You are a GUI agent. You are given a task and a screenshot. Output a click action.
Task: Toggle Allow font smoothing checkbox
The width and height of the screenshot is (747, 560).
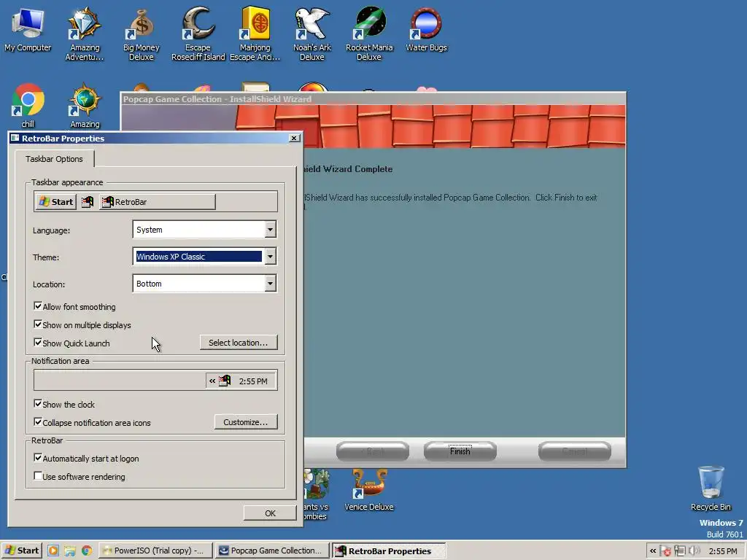point(38,306)
